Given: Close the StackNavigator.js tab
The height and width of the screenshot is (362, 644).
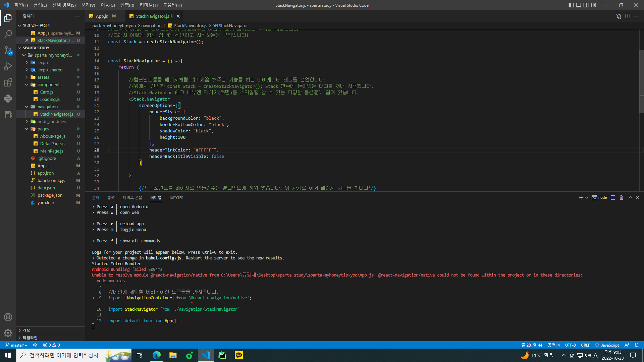Looking at the screenshot, I should [178, 16].
